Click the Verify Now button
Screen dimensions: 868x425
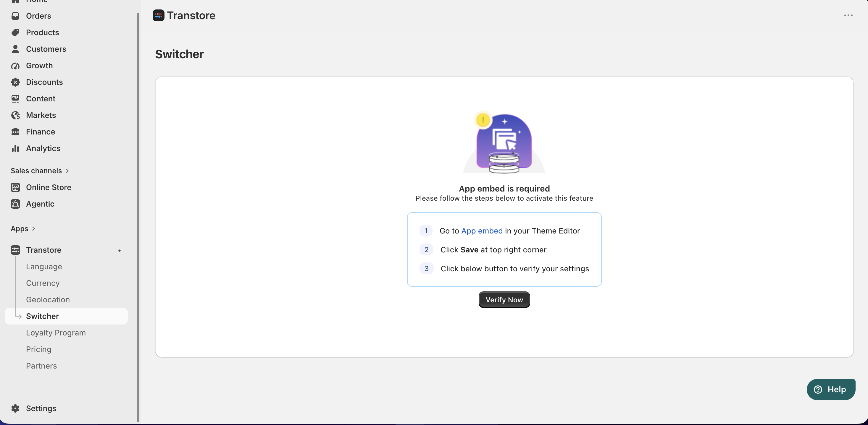504,299
